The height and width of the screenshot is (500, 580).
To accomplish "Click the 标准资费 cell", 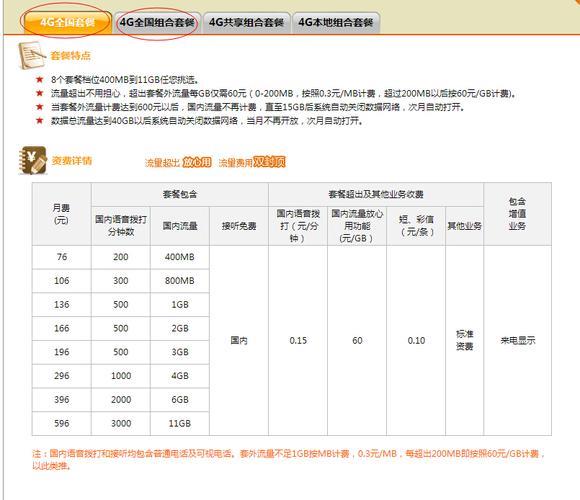I will 465,340.
